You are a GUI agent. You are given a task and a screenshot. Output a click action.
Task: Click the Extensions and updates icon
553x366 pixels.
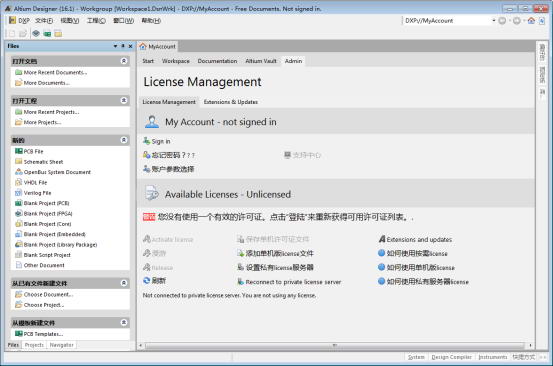tap(382, 239)
